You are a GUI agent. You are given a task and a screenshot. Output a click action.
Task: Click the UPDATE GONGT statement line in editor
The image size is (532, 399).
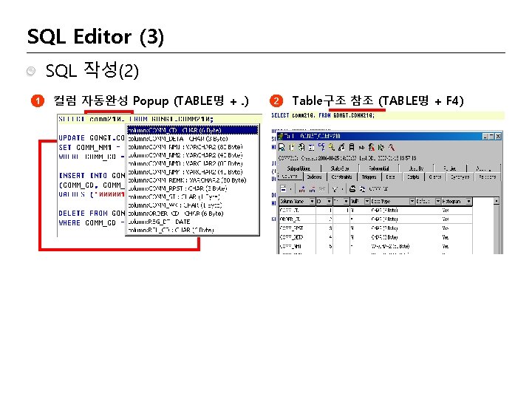point(92,137)
